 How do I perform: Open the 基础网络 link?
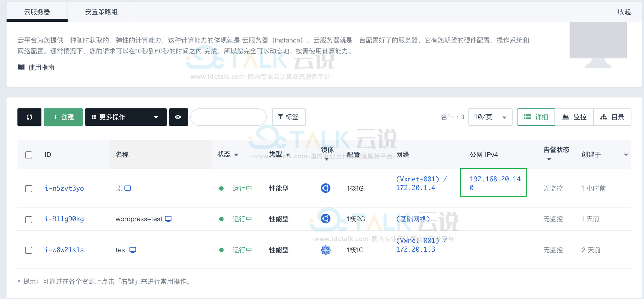tap(413, 219)
